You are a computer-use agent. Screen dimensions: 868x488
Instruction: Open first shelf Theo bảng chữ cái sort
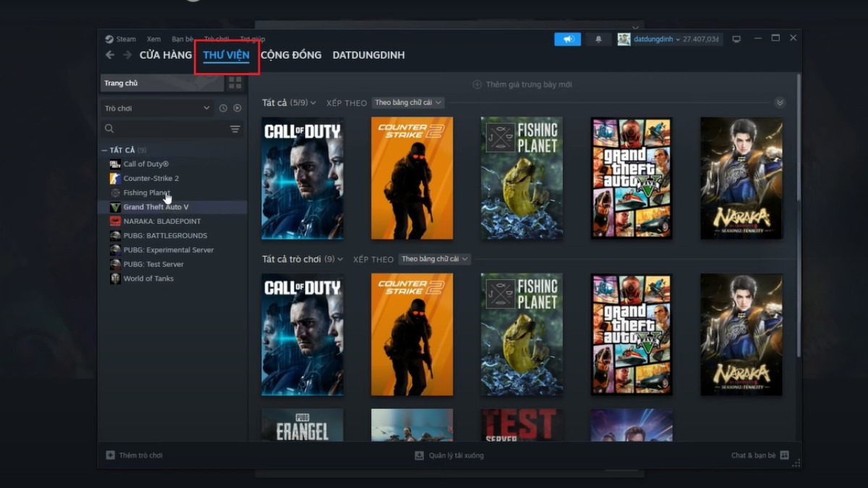(x=408, y=103)
